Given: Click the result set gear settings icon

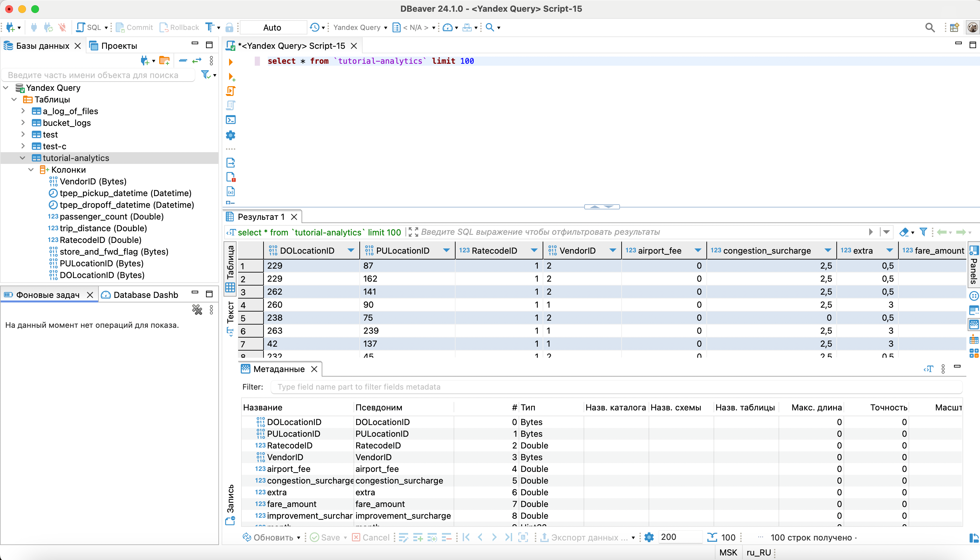Looking at the screenshot, I should pyautogui.click(x=649, y=537).
